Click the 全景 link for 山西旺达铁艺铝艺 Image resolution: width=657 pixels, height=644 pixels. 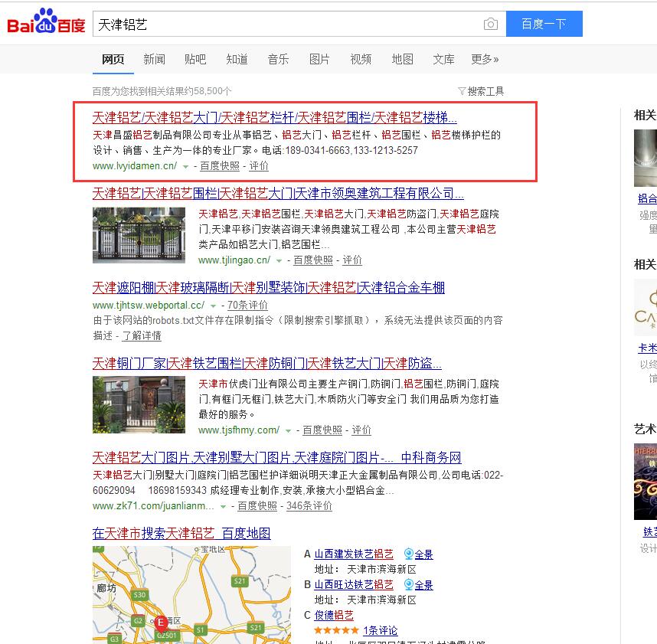click(x=423, y=585)
